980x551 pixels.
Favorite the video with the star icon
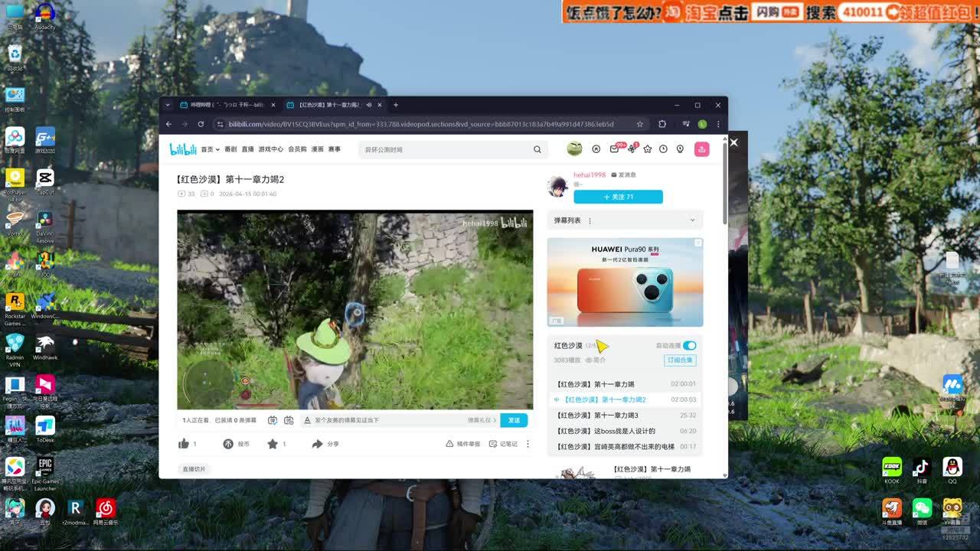(x=273, y=444)
